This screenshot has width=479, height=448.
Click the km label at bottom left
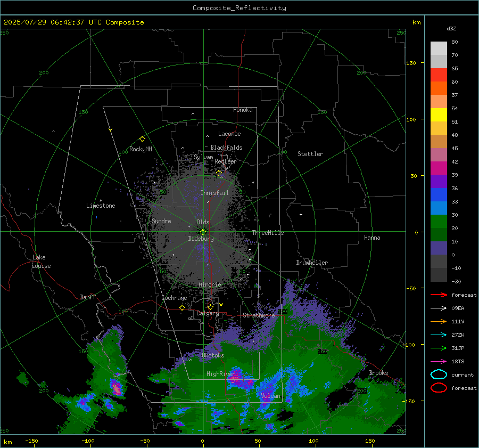tap(7, 442)
